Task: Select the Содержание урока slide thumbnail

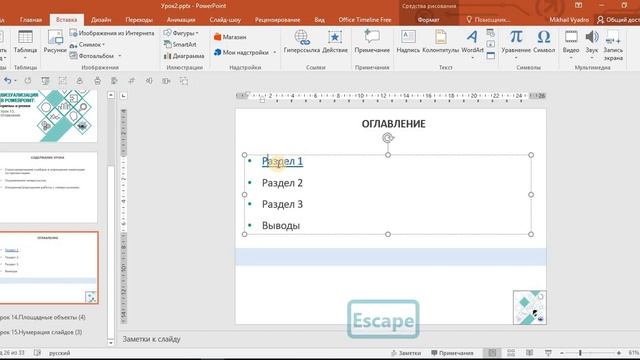Action: tap(49, 187)
